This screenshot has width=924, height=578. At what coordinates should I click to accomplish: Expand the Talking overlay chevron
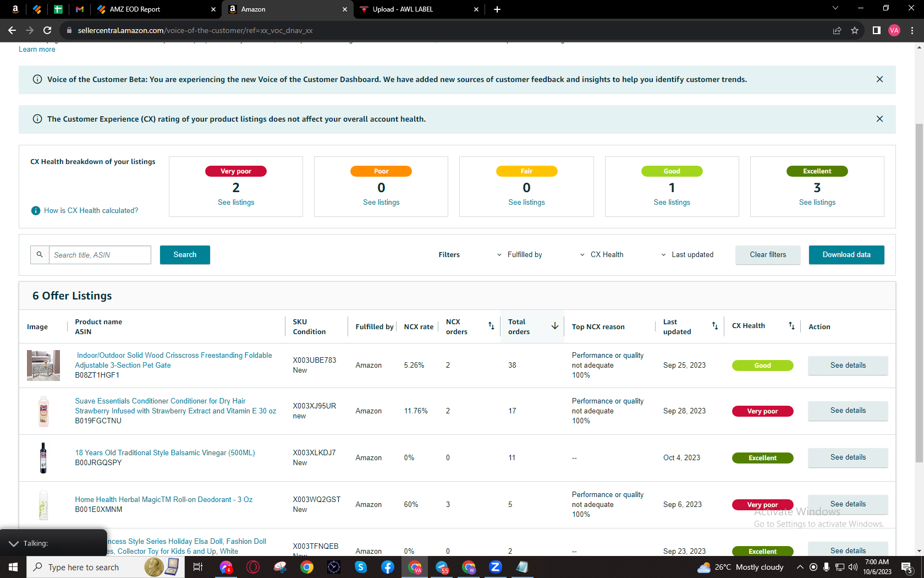(14, 543)
